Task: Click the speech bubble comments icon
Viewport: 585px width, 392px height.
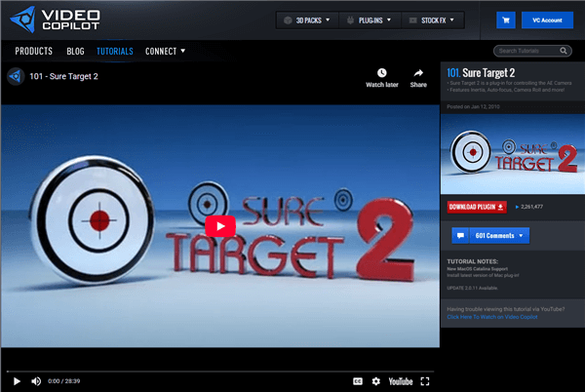Action: click(460, 236)
